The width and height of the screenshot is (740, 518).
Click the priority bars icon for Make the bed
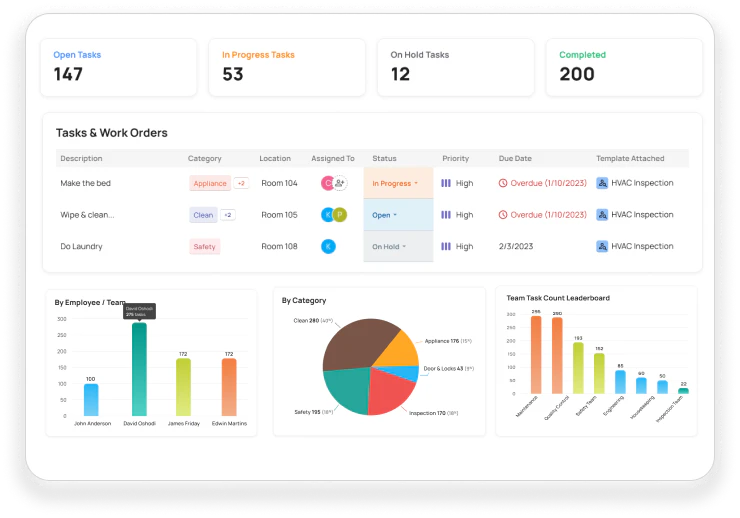point(446,183)
